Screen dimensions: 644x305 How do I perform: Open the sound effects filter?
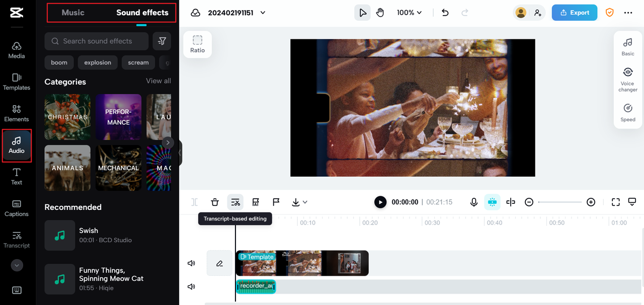[x=162, y=41]
